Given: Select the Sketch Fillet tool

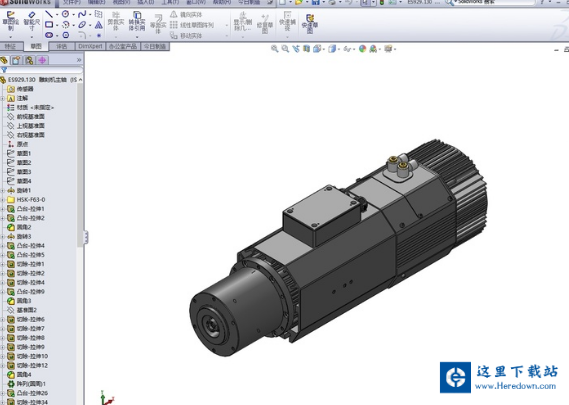Looking at the screenshot, I should [82, 35].
